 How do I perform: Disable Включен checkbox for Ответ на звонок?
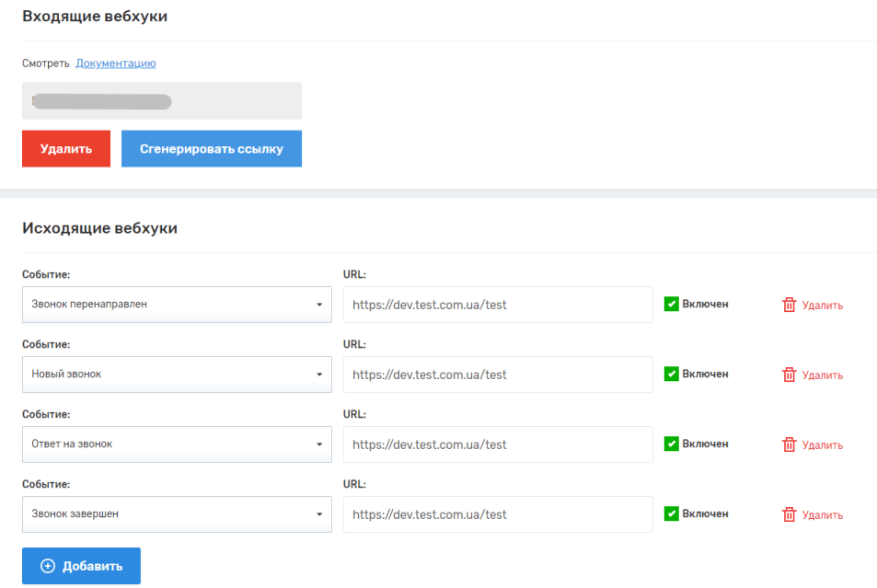(672, 444)
